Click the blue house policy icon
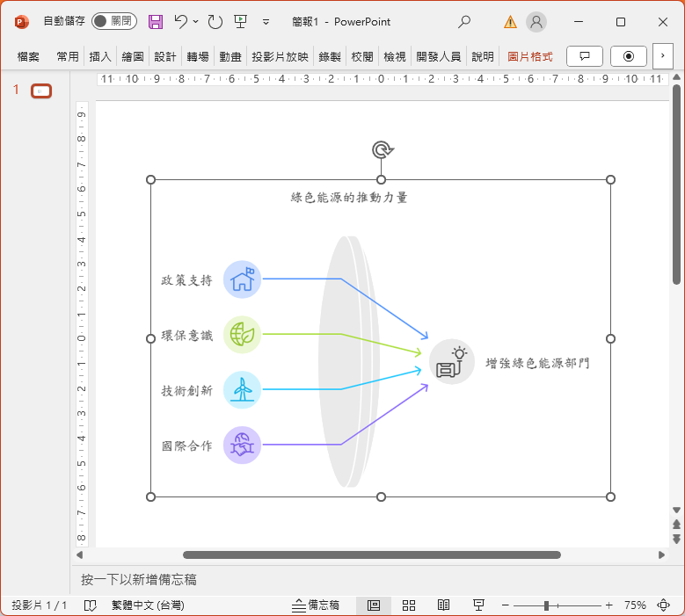Image resolution: width=685 pixels, height=616 pixels. pos(242,279)
